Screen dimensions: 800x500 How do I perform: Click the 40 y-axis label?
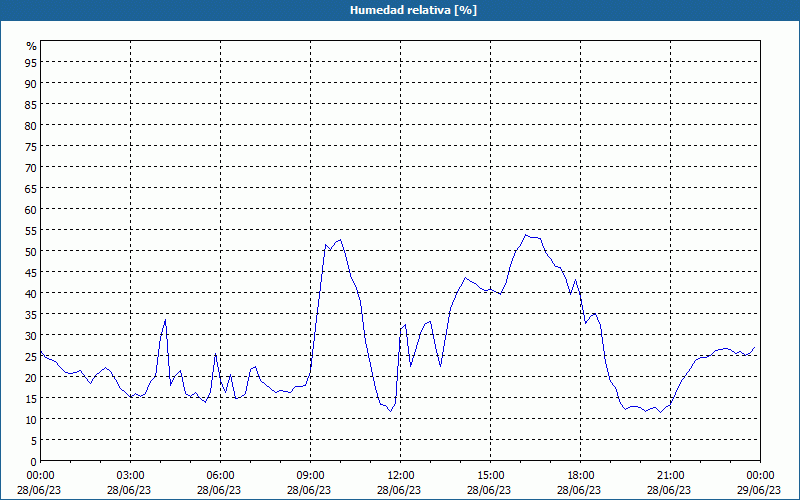pyautogui.click(x=31, y=293)
